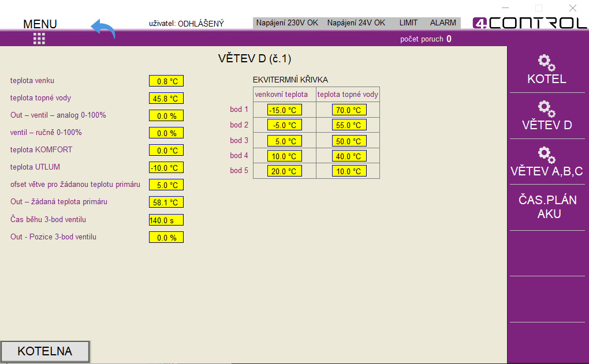Click the bod 1 row label
The width and height of the screenshot is (589, 364).
[239, 109]
